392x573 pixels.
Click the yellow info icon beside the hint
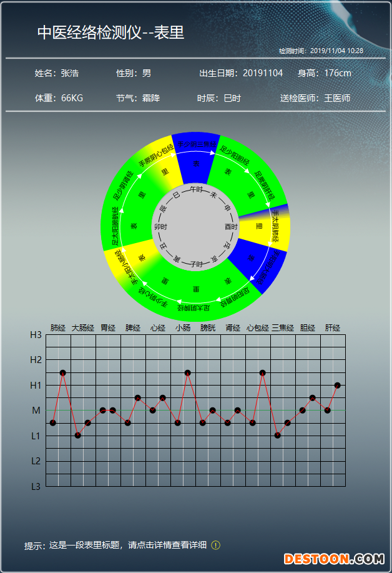click(x=216, y=545)
